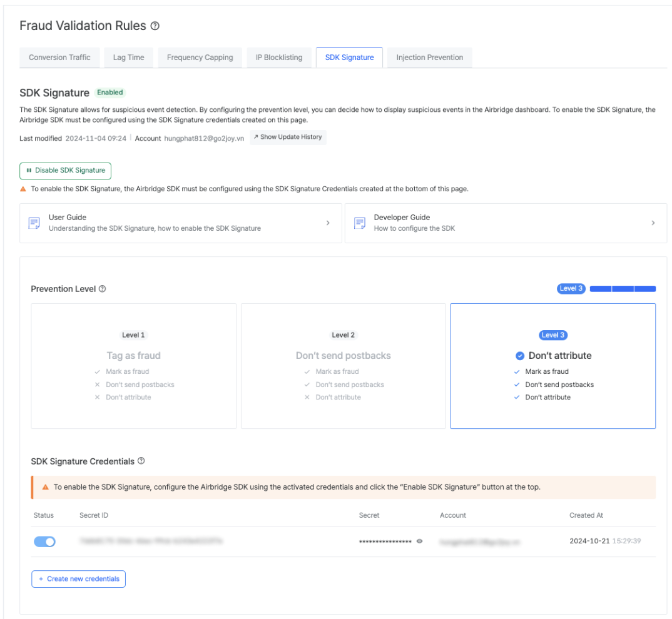Open the Injection Prevention tab
This screenshot has width=672, height=619.
[429, 58]
